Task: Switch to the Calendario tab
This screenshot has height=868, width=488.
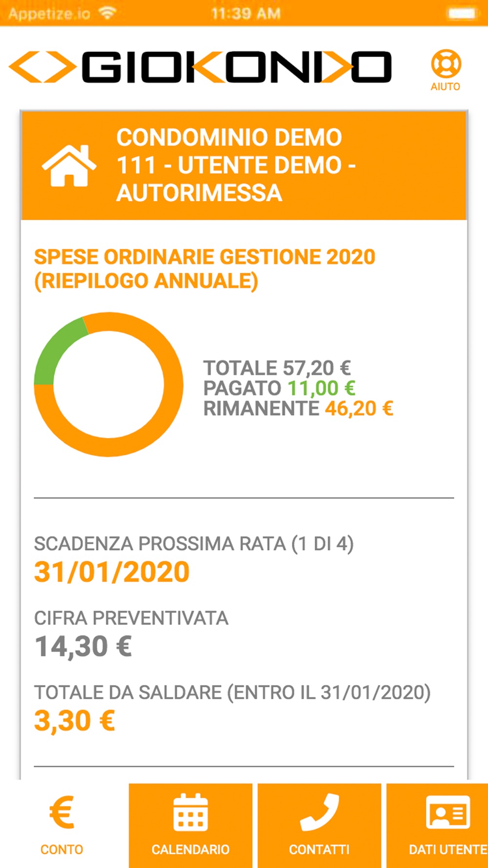Action: [190, 825]
